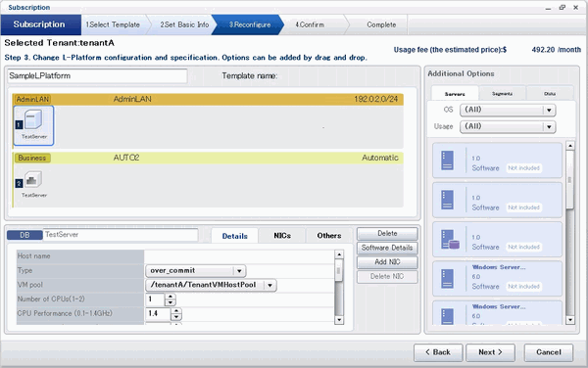Open Usage filter dropdown
The width and height of the screenshot is (588, 368).
tap(549, 127)
